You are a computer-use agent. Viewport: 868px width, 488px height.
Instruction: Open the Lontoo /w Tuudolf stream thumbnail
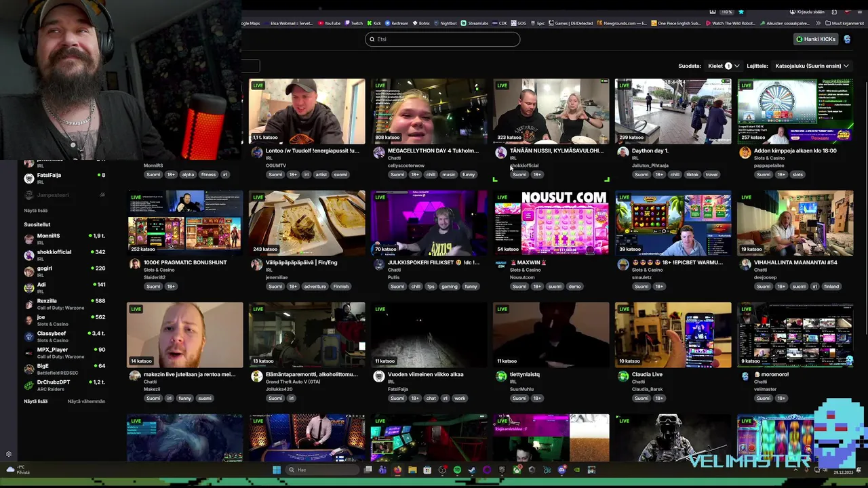pyautogui.click(x=307, y=111)
